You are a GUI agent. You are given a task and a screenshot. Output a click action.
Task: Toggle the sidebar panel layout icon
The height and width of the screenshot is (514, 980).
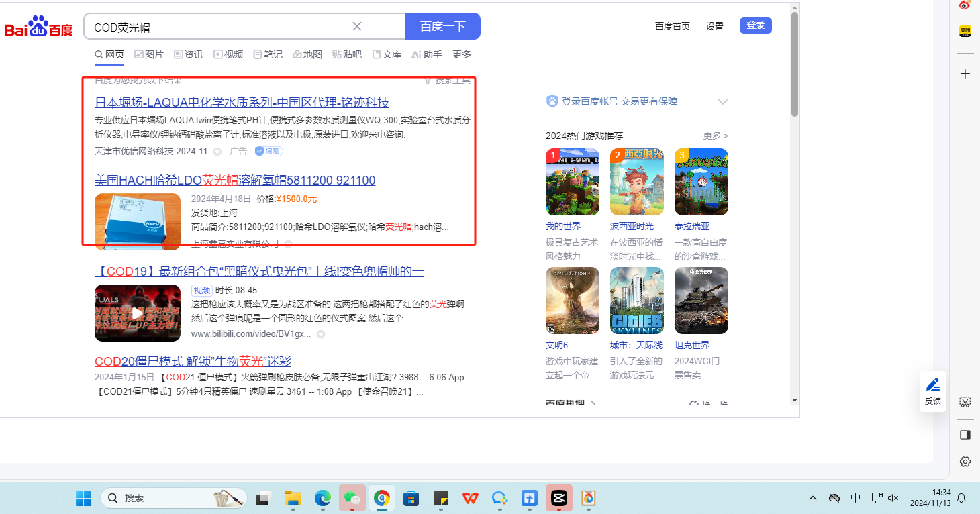(x=965, y=435)
